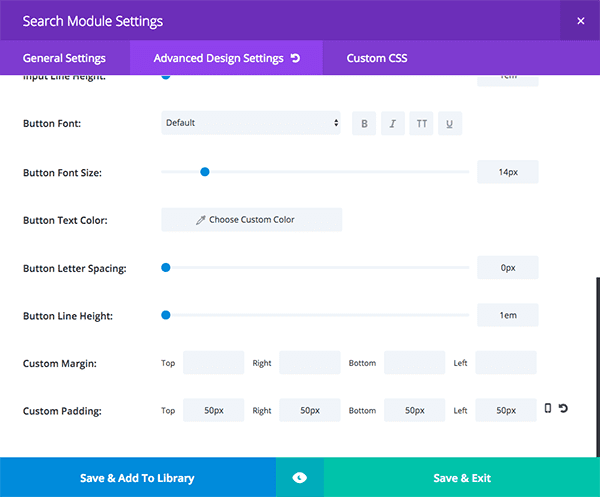This screenshot has width=600, height=497.
Task: Click the Custom Padding Left field
Action: point(506,410)
